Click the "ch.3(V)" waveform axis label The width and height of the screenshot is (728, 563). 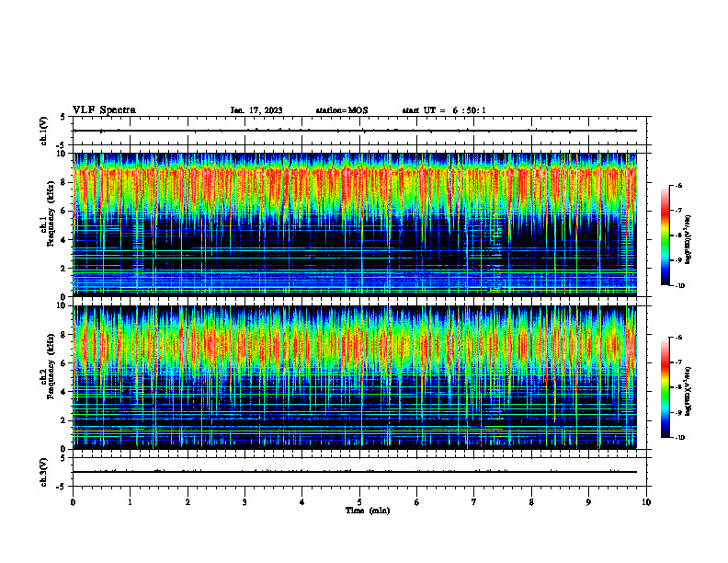(44, 472)
